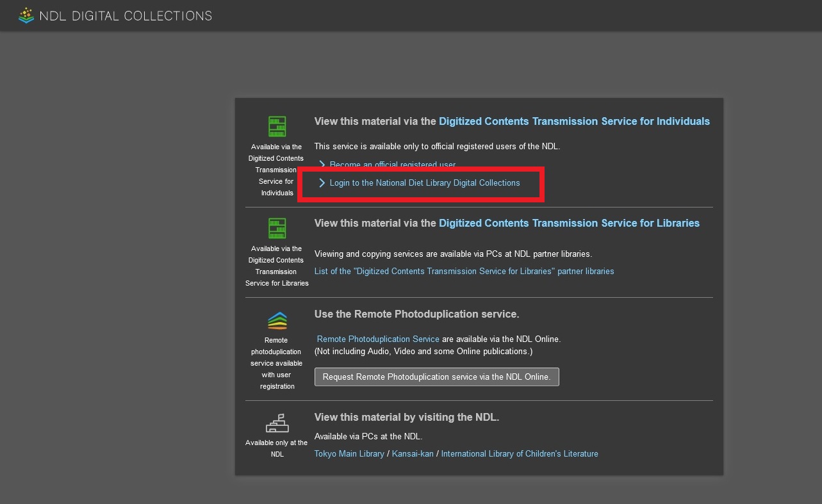Click the 'Available only at the NDL' caption

277,448
